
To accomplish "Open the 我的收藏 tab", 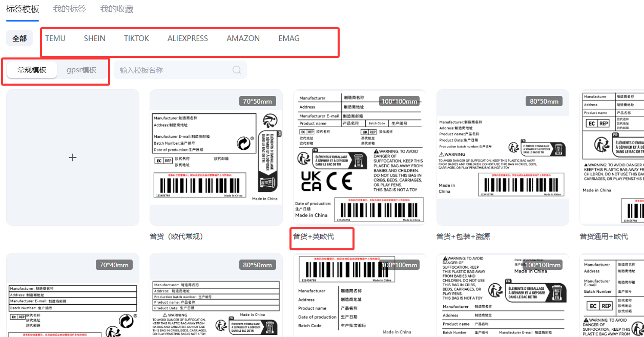I will click(x=117, y=9).
